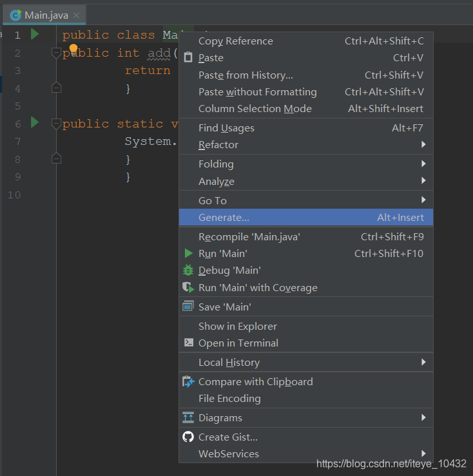Click the 'static' keyword on line 6
The image size is (473, 476).
point(140,124)
